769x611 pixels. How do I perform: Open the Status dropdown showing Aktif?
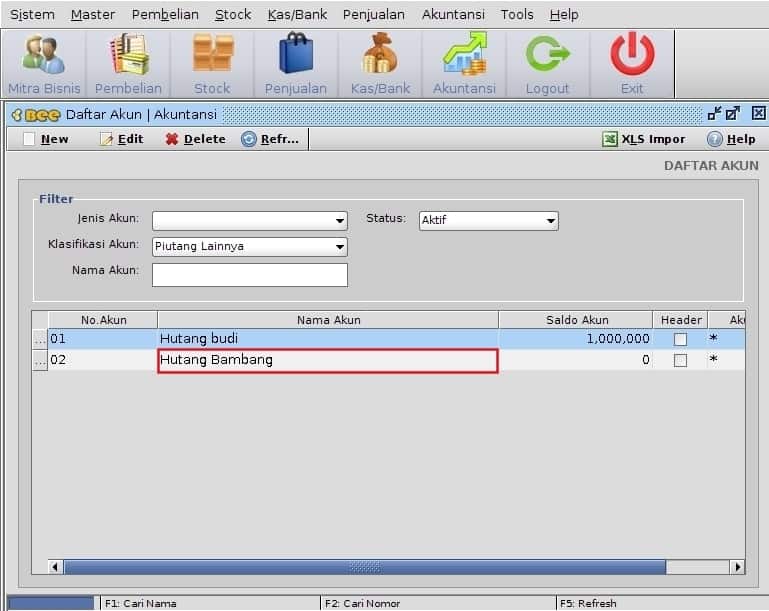tap(488, 221)
